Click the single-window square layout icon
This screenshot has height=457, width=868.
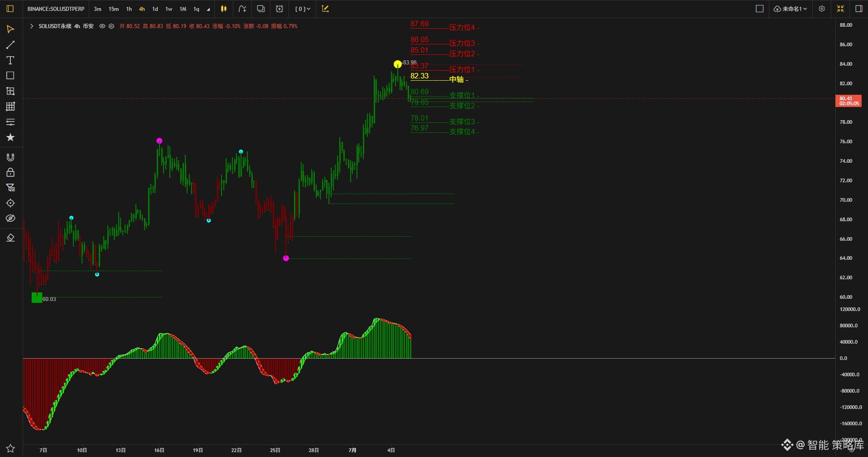760,9
